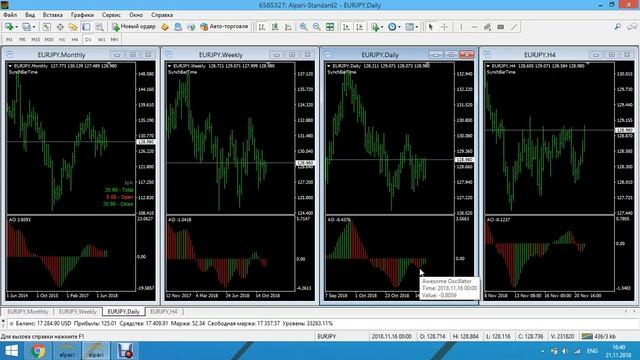Expand EURJPY,Weekly chart triangle menu
Image resolution: width=640 pixels, height=360 pixels.
pyautogui.click(x=169, y=66)
